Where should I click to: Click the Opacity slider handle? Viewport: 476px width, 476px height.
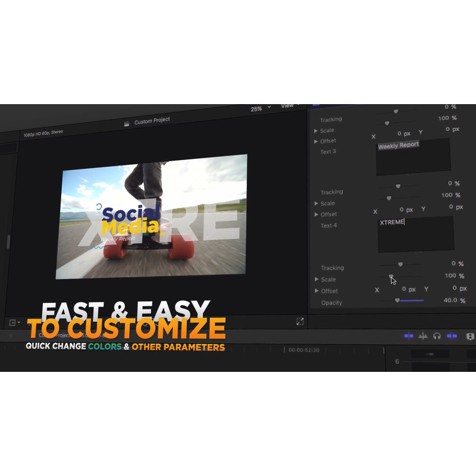coord(397,300)
